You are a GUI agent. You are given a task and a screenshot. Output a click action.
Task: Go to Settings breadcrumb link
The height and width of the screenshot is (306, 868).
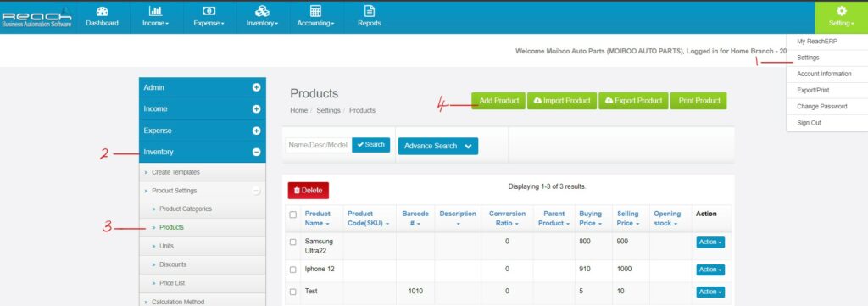tap(328, 111)
